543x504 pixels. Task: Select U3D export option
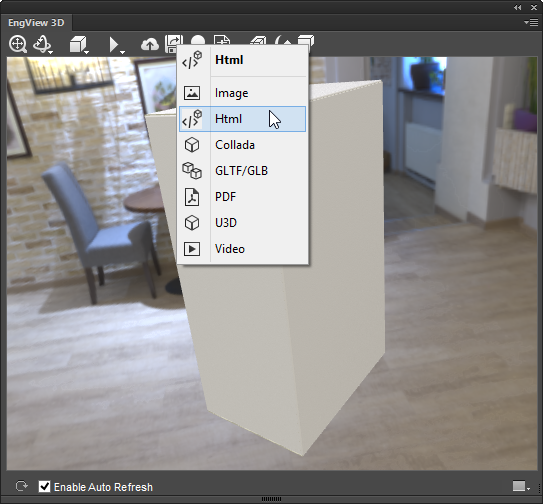click(242, 223)
